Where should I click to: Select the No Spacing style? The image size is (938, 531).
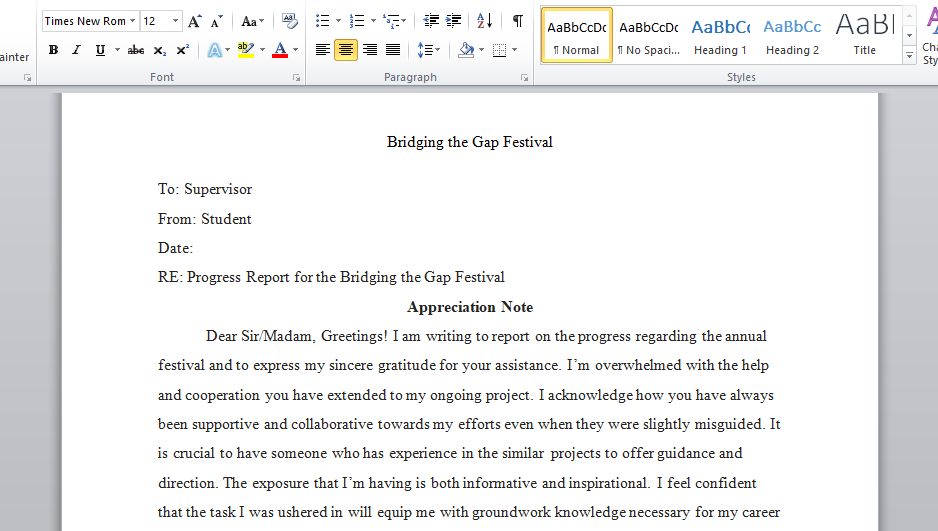point(649,35)
